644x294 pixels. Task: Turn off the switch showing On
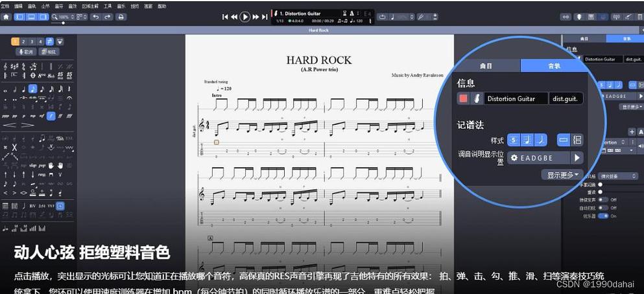[x=602, y=216]
